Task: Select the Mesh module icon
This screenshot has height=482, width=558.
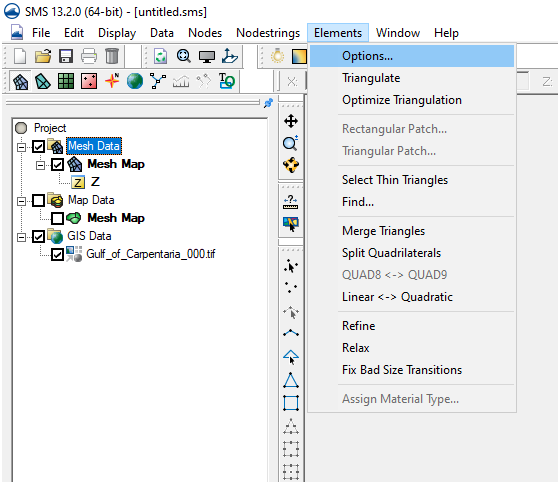Action: (x=20, y=82)
